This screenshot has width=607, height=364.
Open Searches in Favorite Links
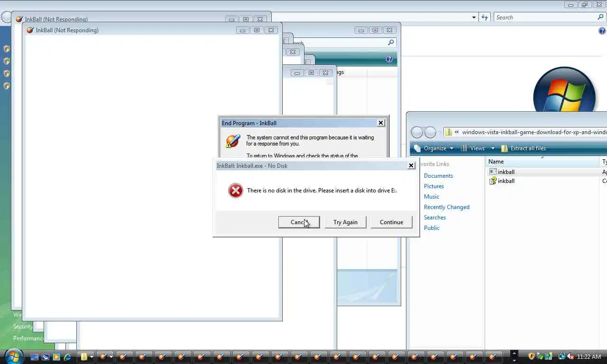coord(435,218)
